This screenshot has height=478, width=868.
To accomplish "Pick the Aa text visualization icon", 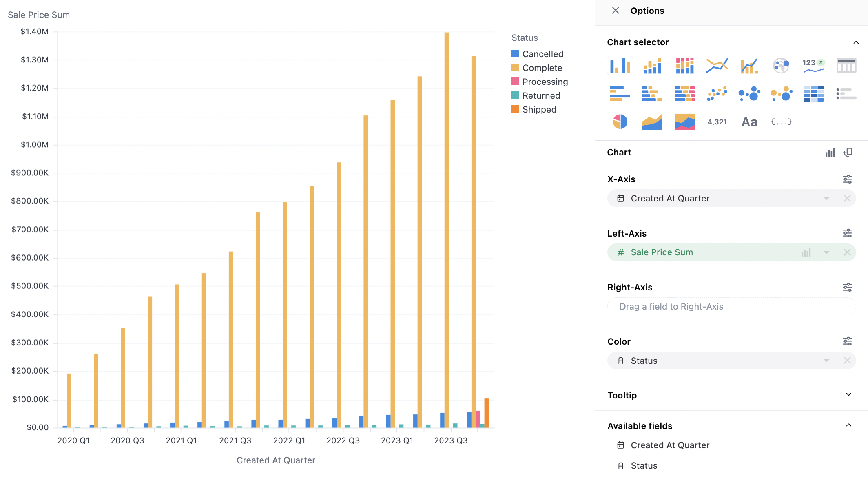I will tap(749, 122).
